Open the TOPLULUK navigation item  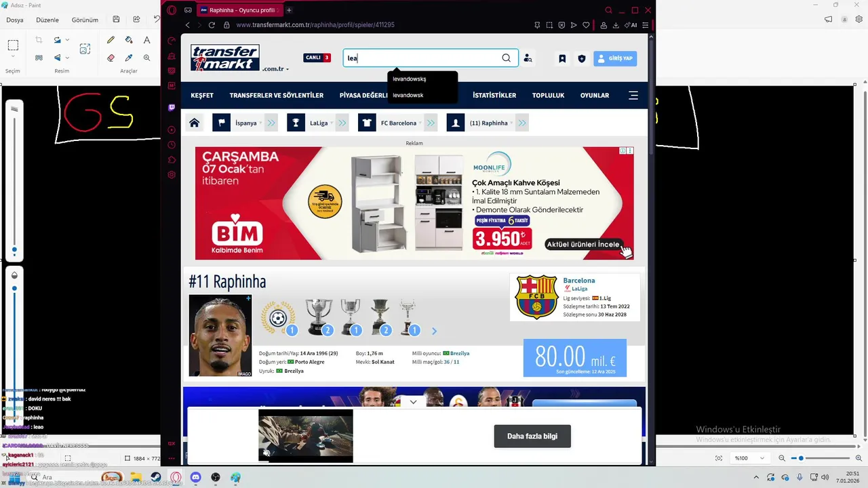[548, 96]
